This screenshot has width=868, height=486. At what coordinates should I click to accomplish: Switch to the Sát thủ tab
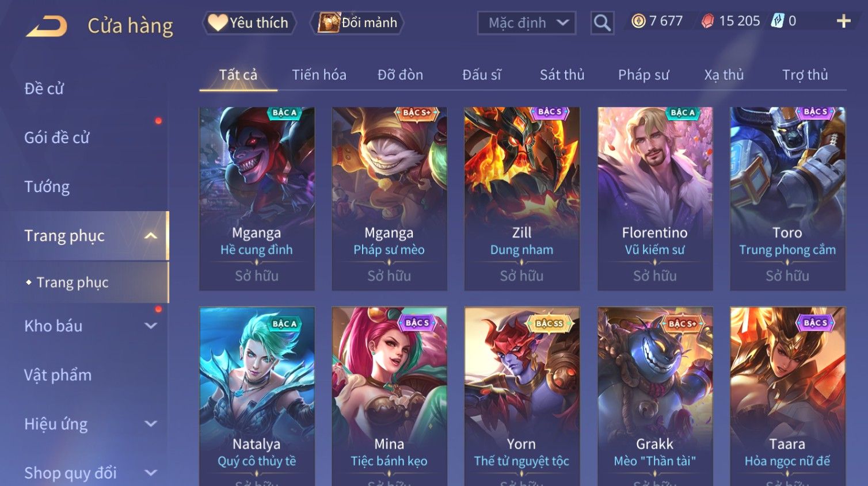coord(562,75)
